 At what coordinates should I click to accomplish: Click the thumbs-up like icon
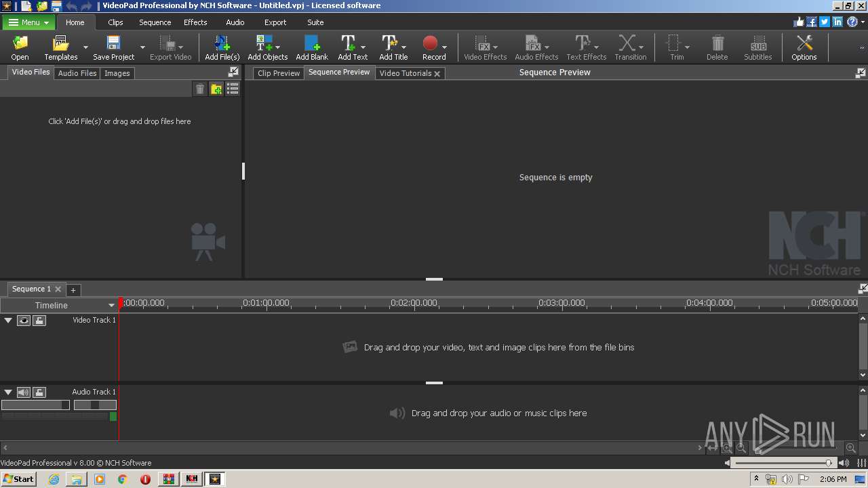pos(799,22)
